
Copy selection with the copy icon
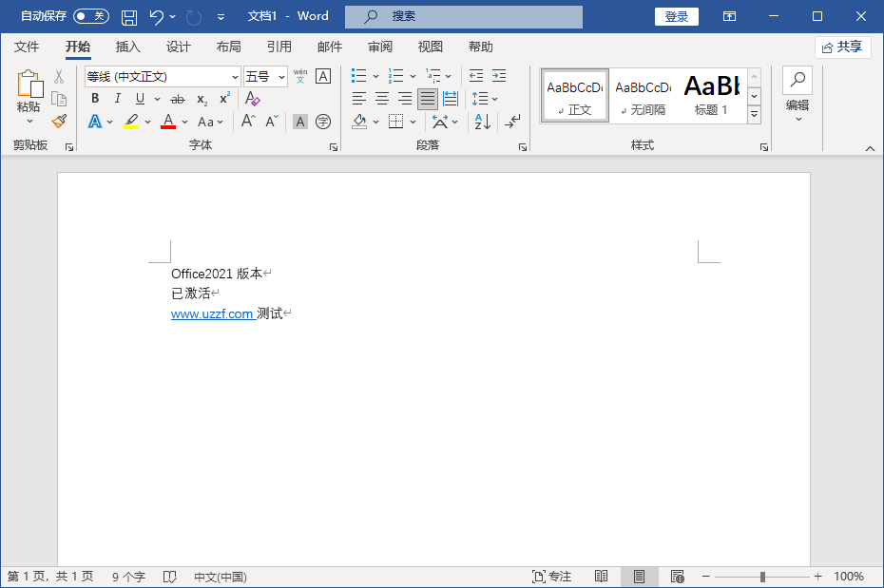coord(59,99)
